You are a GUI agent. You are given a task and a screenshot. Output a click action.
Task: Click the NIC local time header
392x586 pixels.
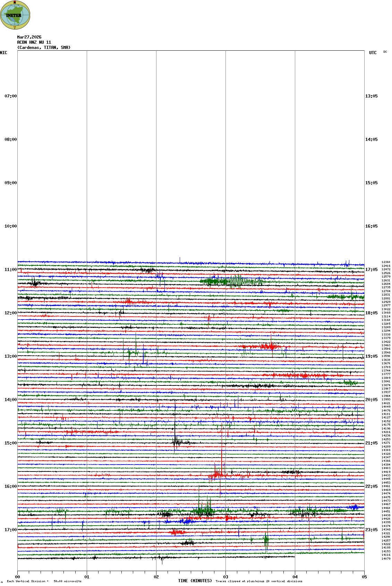click(4, 53)
